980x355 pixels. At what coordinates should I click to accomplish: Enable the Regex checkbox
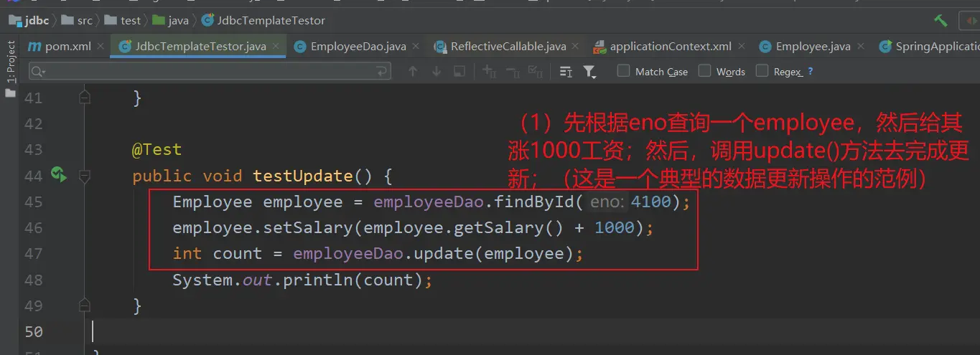[x=762, y=71]
